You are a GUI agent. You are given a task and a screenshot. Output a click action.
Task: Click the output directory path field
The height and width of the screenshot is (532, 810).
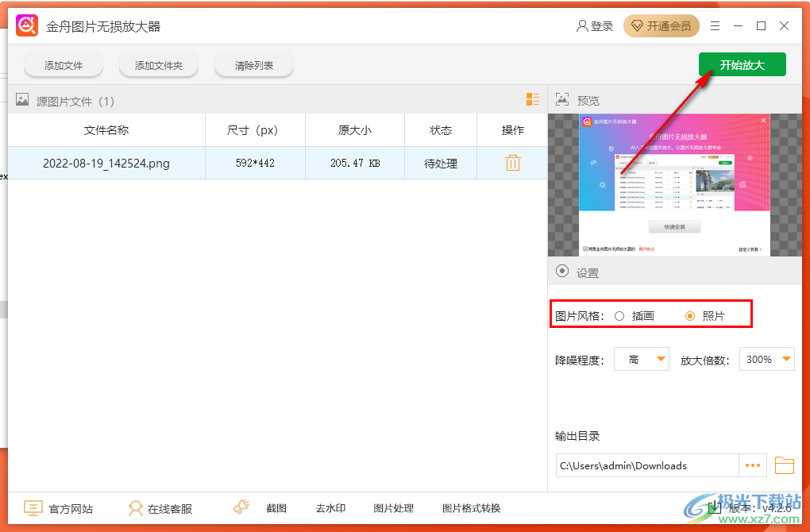coord(647,465)
